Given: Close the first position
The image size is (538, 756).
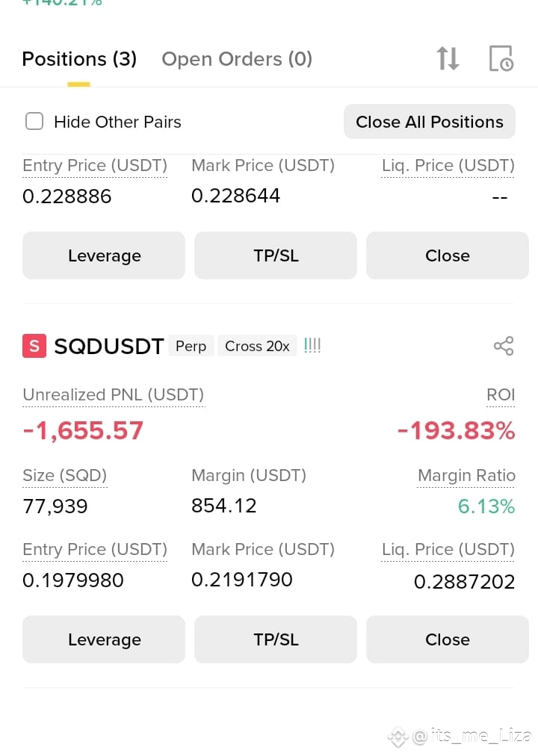Looking at the screenshot, I should coord(448,255).
